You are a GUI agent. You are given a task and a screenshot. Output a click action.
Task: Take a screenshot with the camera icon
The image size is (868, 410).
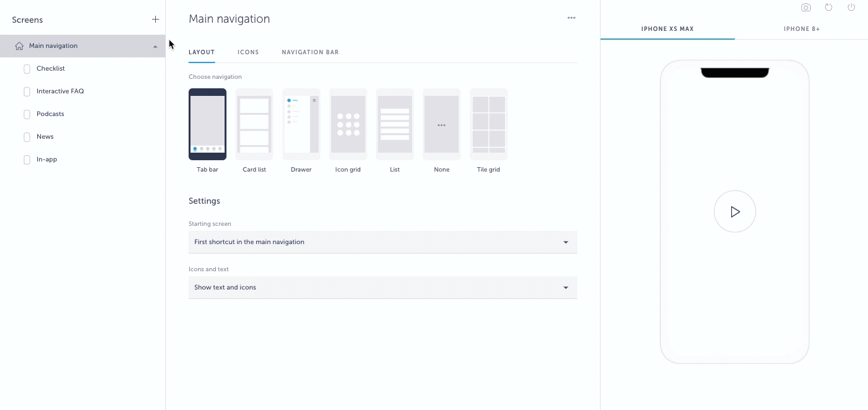click(806, 8)
